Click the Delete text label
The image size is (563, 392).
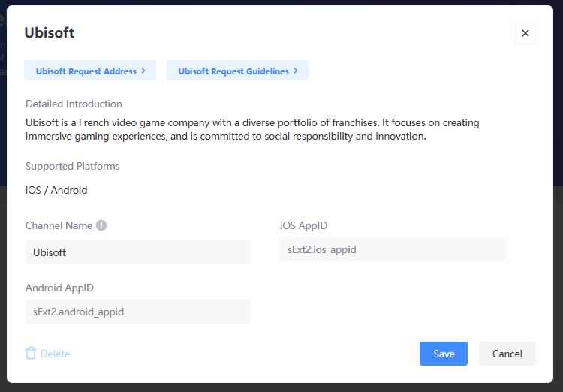(x=55, y=354)
